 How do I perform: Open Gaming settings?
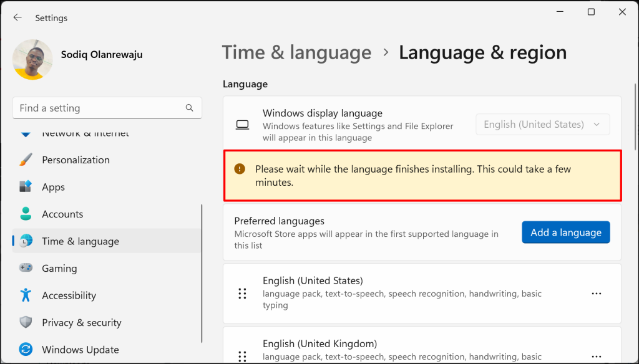point(107,268)
